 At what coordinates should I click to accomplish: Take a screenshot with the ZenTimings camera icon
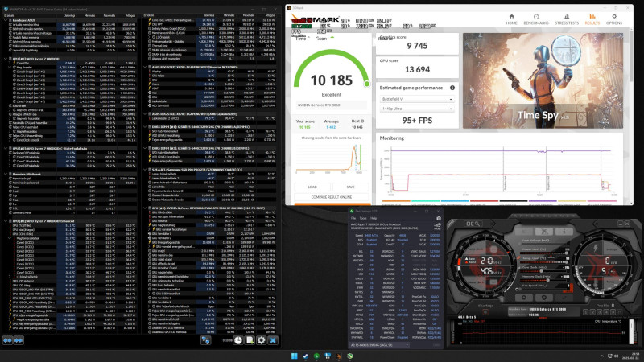439,218
